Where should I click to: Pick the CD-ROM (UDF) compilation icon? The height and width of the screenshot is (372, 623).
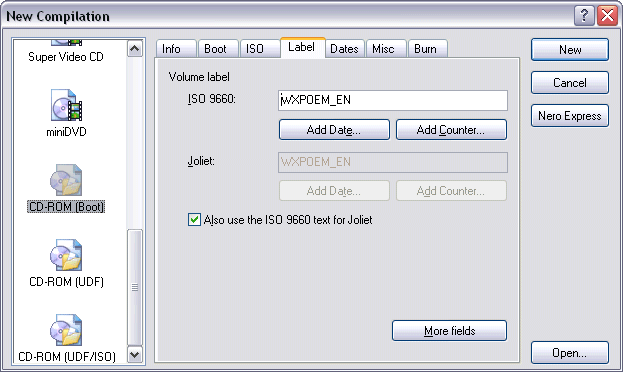(x=66, y=255)
